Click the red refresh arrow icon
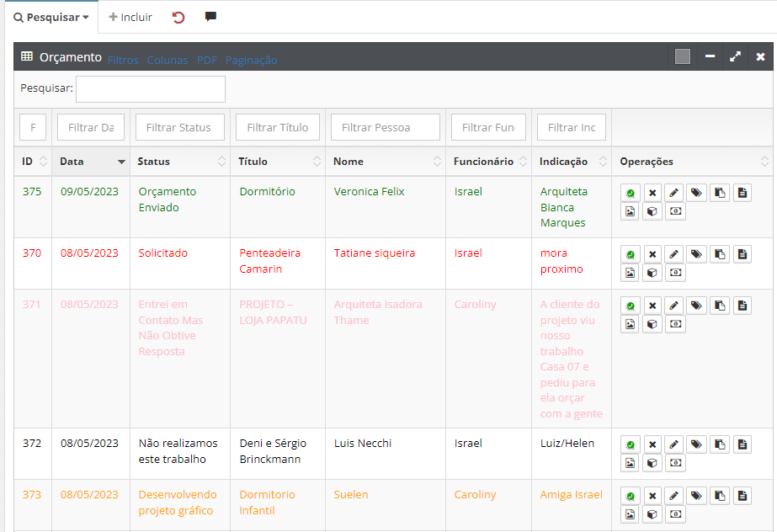Screen dimensions: 777x532 coord(178,17)
